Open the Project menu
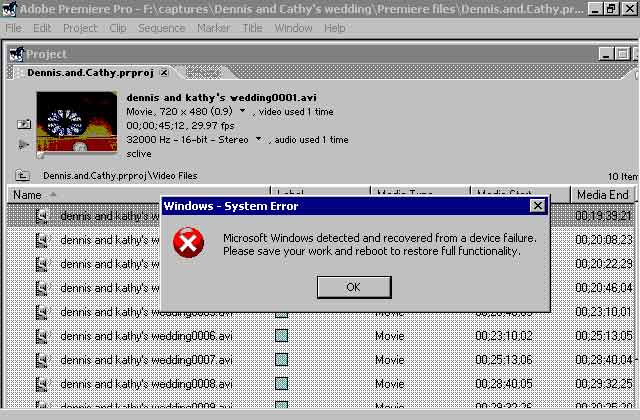The image size is (640, 420). pos(80,28)
